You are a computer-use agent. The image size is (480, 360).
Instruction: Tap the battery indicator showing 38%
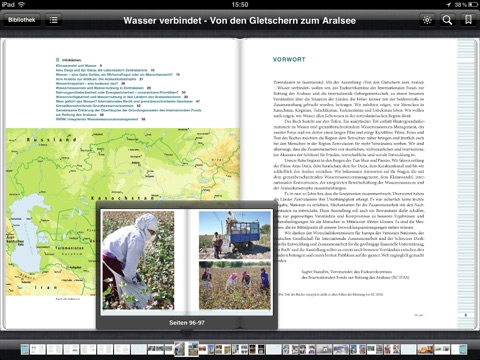click(x=467, y=4)
